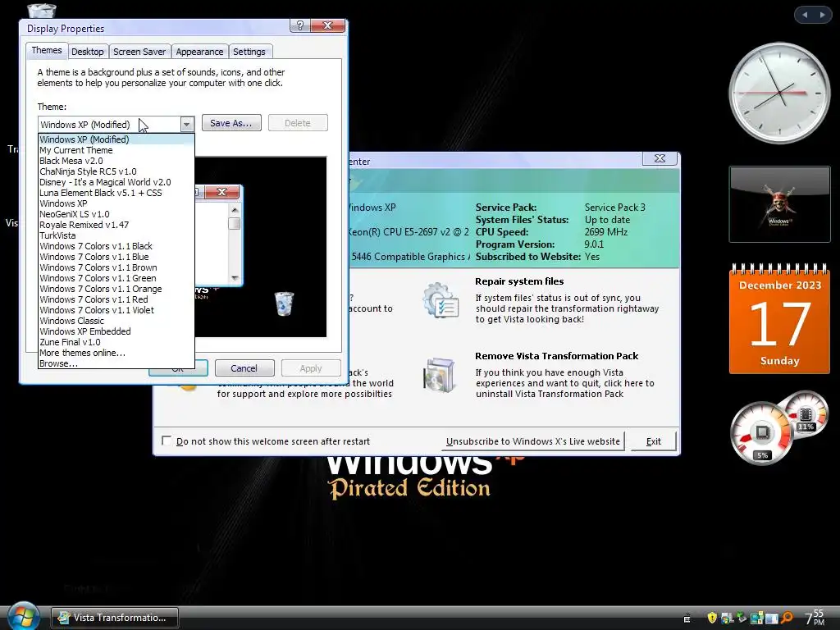The image size is (840, 630).
Task: Click the orange magnifier tray icon
Action: [787, 618]
